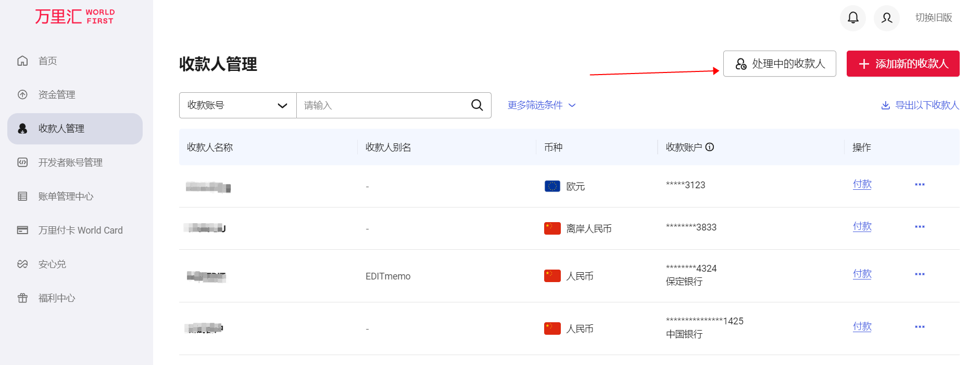Click info icon next to 收款账户
This screenshot has height=365, width=980.
tap(710, 147)
